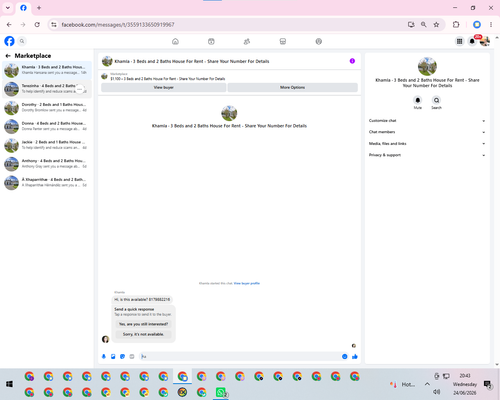Open the Dorothy 2 Beds conversation
Screen dimensions: 500x400
coord(47,107)
